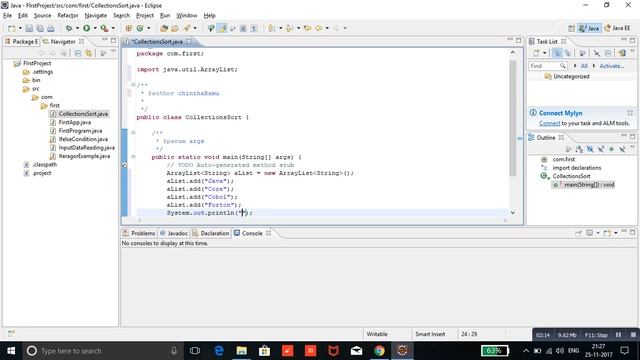Click the Next Annotation toolbar icon
Screen dimensions: 640x360
click(271, 28)
